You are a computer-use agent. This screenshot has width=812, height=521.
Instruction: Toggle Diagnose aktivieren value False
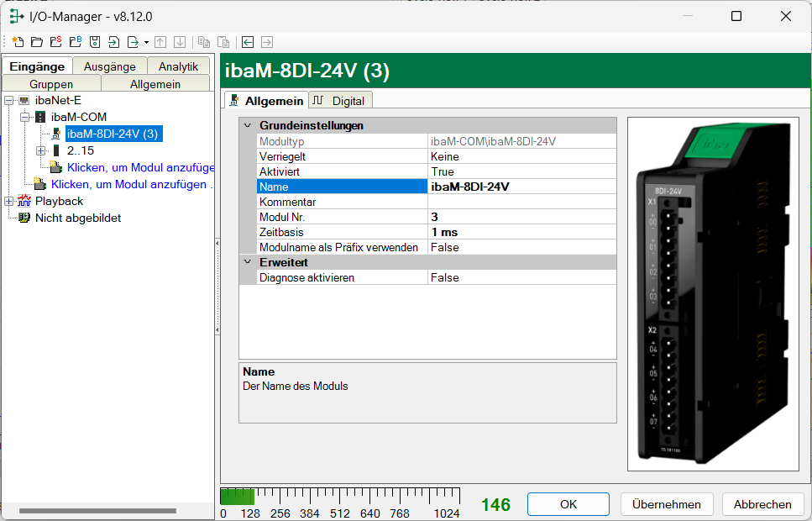(521, 277)
